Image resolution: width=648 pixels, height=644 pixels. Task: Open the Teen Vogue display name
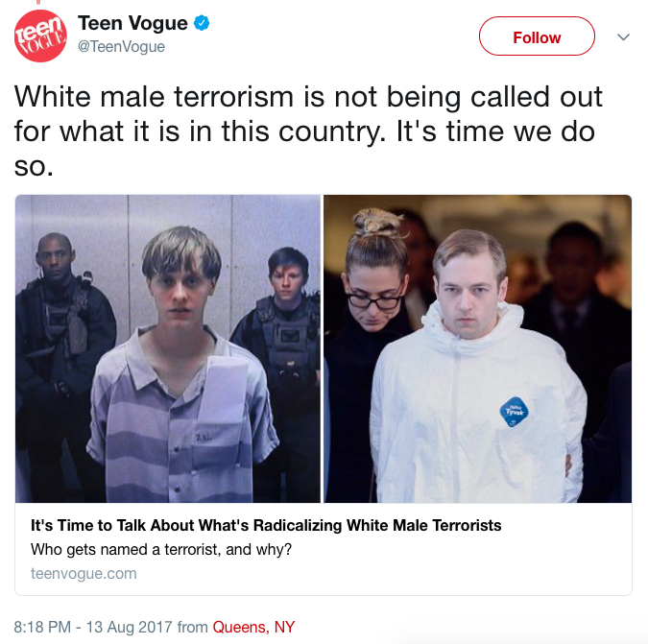(132, 23)
